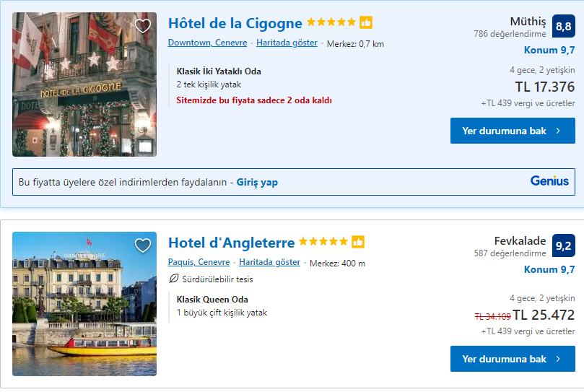Click the Genius logo in the banner

[549, 181]
